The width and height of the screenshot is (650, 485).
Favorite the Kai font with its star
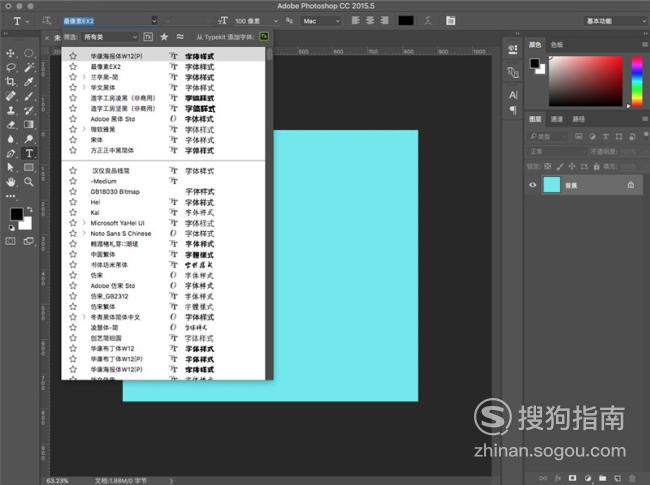point(73,212)
